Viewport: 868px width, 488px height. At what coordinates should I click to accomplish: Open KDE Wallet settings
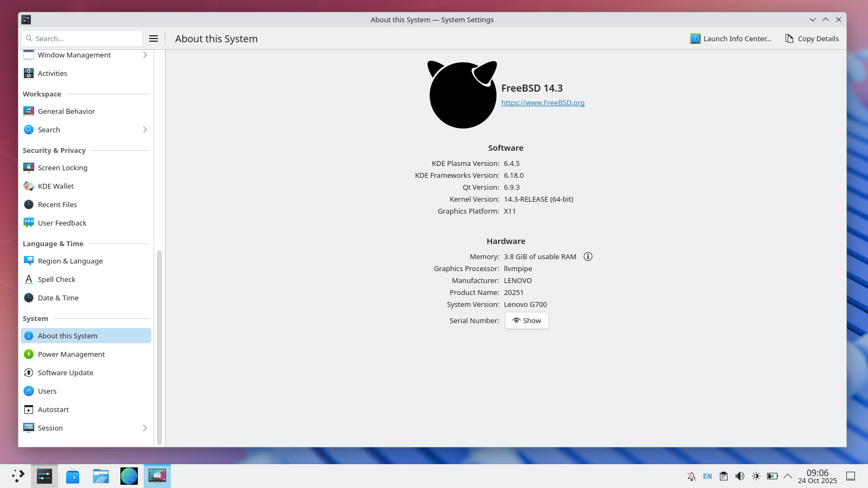point(55,186)
